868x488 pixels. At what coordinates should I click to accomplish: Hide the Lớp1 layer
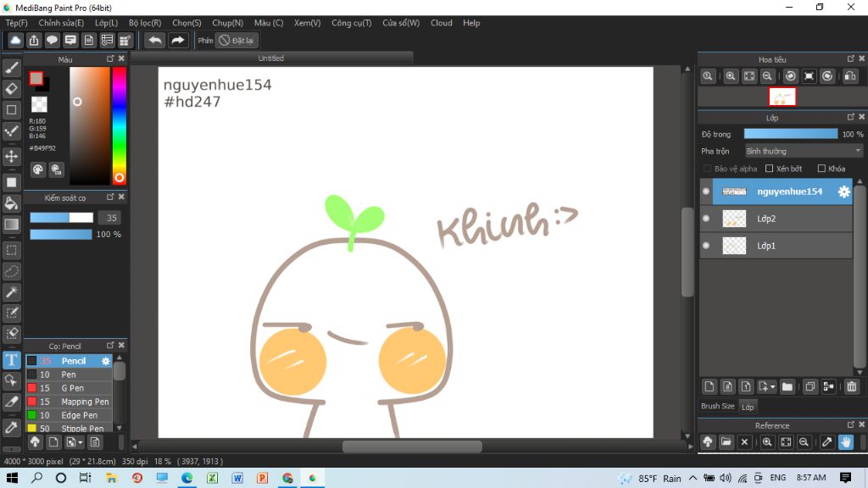(706, 246)
